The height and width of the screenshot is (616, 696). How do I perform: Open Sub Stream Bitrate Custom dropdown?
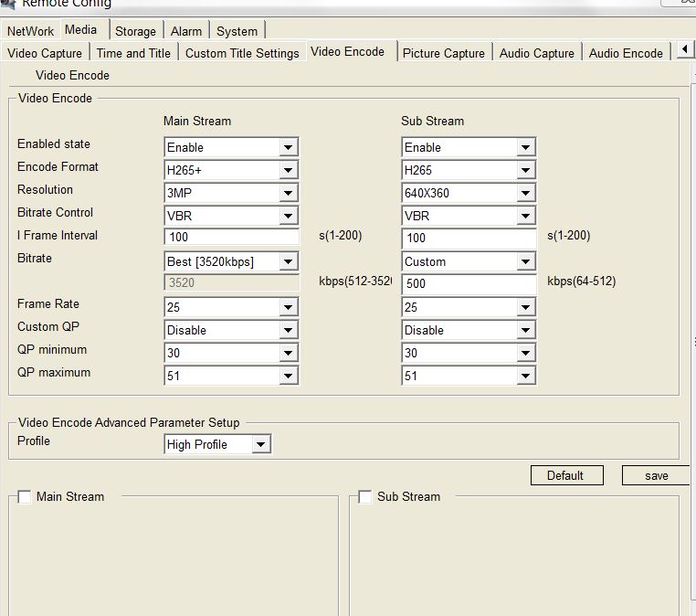469,261
